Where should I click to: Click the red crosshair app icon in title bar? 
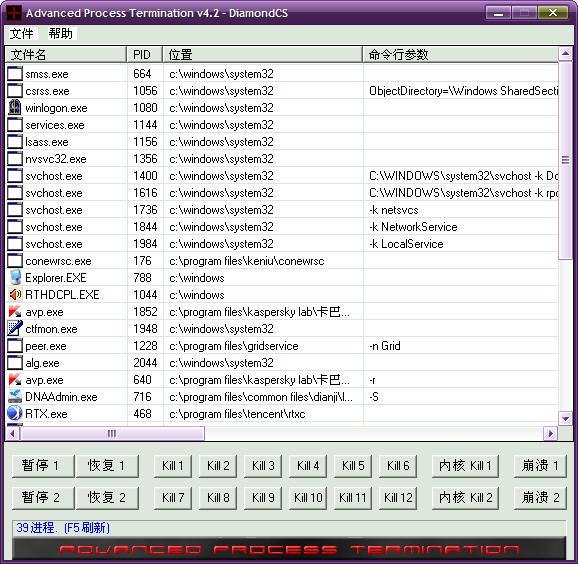pos(14,13)
